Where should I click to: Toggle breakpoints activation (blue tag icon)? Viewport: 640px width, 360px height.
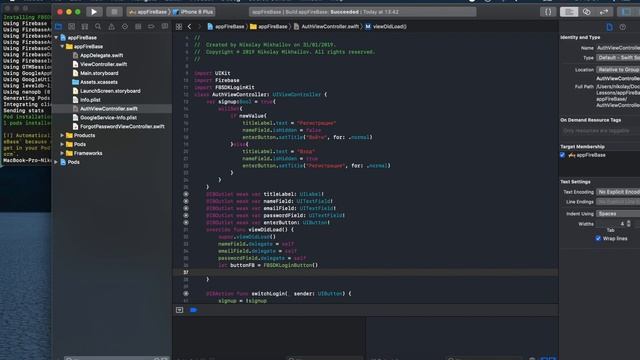coord(193,310)
